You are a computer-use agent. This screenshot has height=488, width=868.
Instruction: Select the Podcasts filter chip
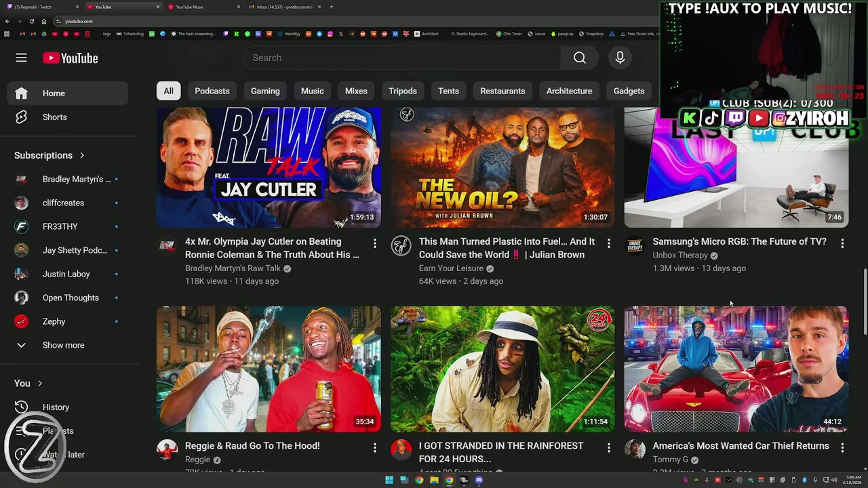coord(212,91)
